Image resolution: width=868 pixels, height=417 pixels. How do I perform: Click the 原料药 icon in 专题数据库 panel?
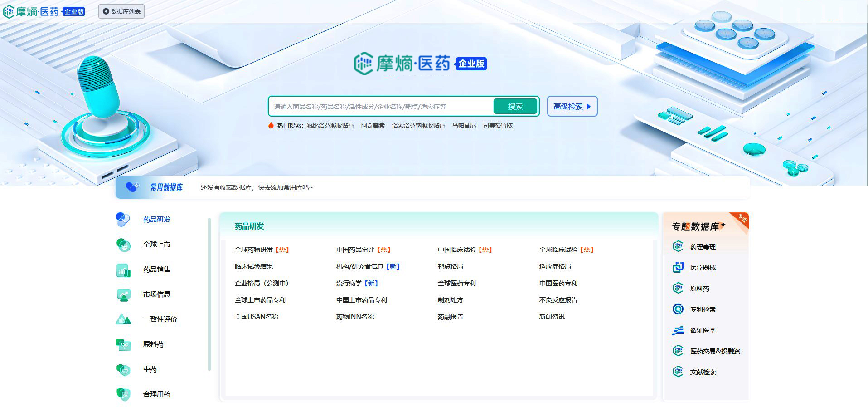click(x=678, y=288)
